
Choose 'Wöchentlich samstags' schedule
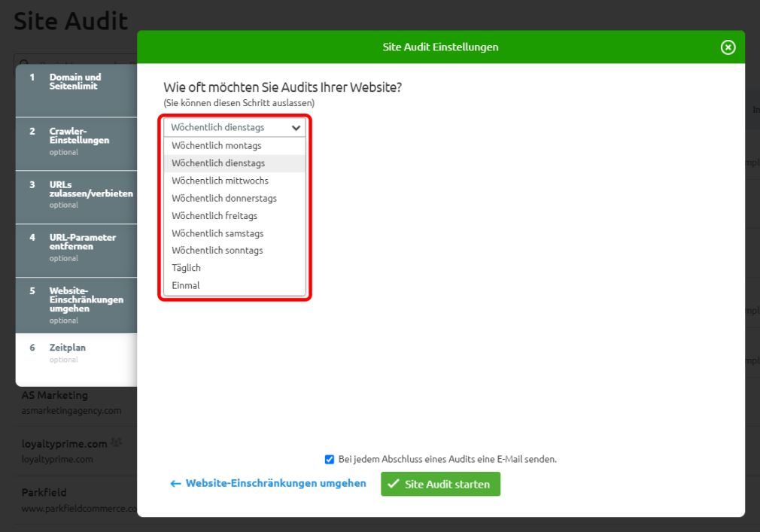[x=217, y=233]
